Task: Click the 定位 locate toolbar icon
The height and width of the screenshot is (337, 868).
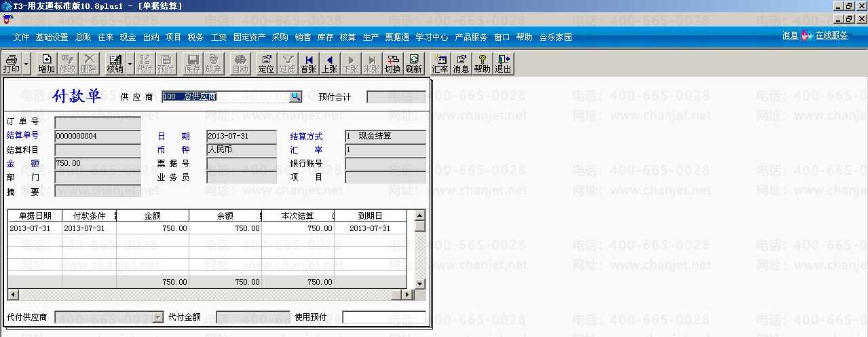Action: pos(267,64)
